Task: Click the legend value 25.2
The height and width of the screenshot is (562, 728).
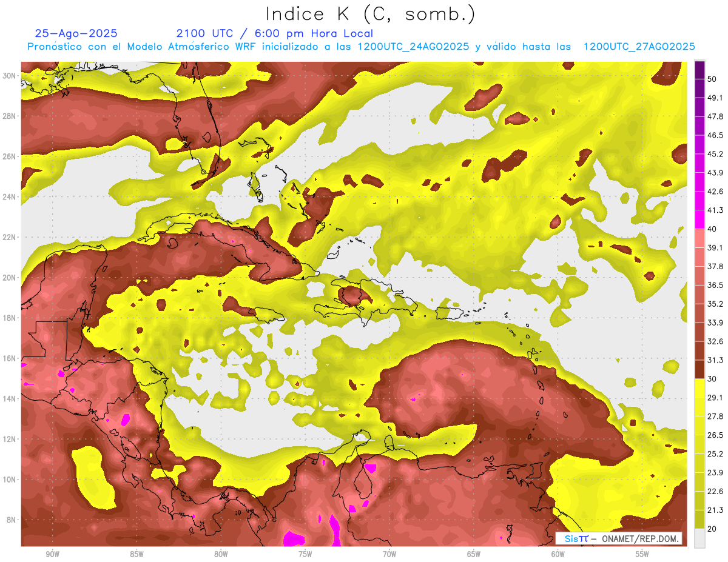Action: 715,454
